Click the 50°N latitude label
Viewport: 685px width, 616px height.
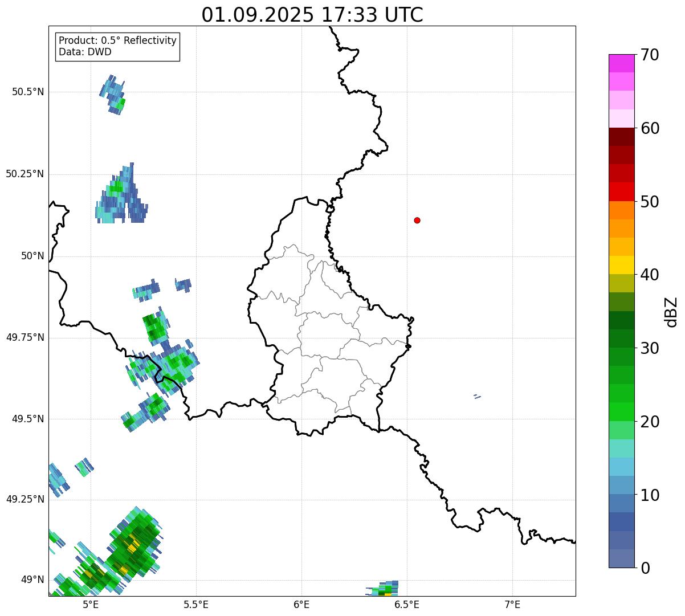[32, 256]
